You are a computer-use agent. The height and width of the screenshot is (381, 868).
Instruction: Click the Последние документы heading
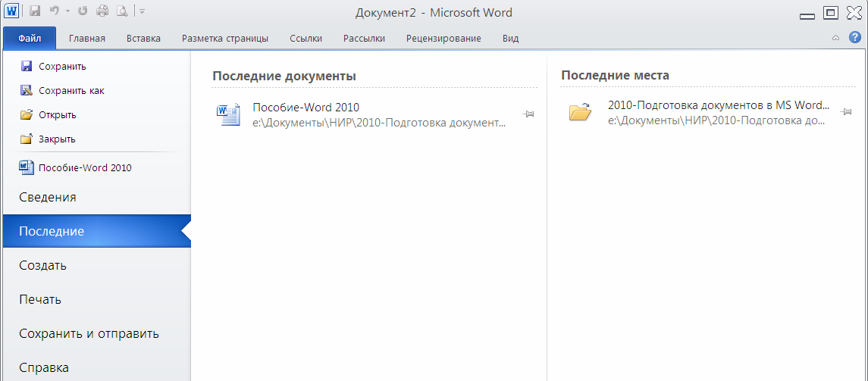284,77
